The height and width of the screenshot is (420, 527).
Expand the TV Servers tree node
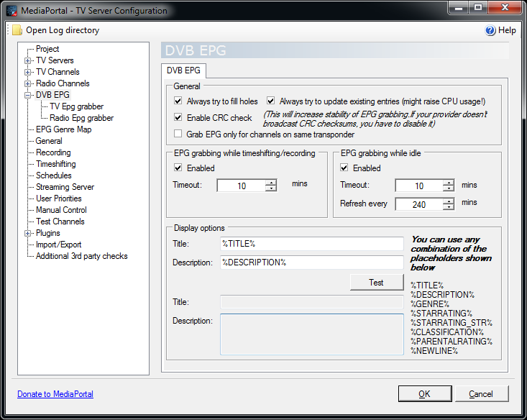[x=27, y=61]
